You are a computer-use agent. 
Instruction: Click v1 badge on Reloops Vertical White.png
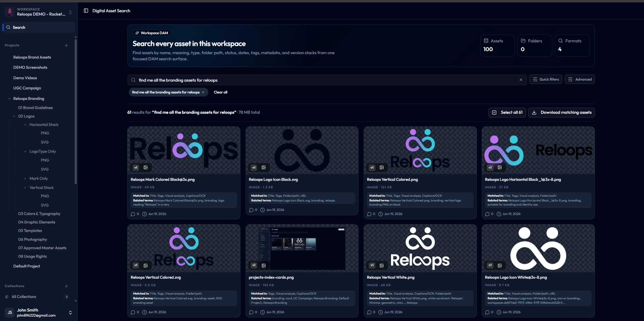372,265
